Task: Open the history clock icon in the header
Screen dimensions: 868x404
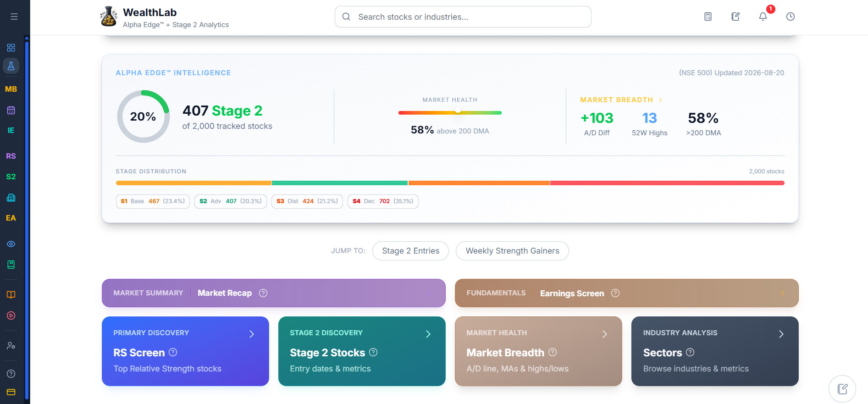Action: [791, 17]
